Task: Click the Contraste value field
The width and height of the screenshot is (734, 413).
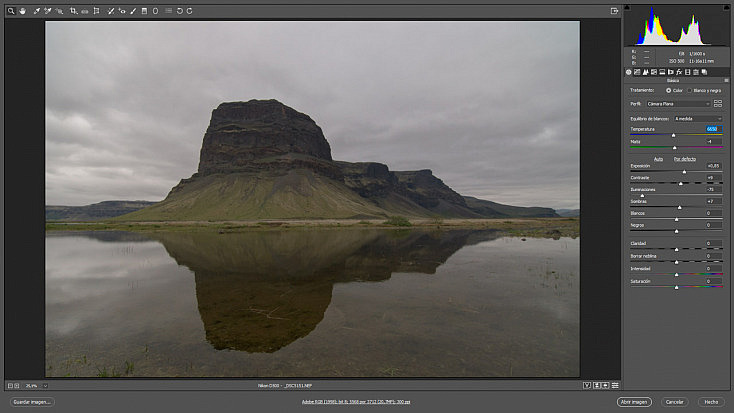Action: (714, 178)
